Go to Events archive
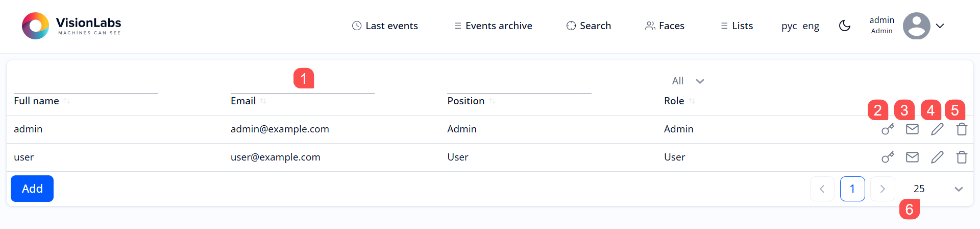The image size is (980, 229). pos(493,26)
